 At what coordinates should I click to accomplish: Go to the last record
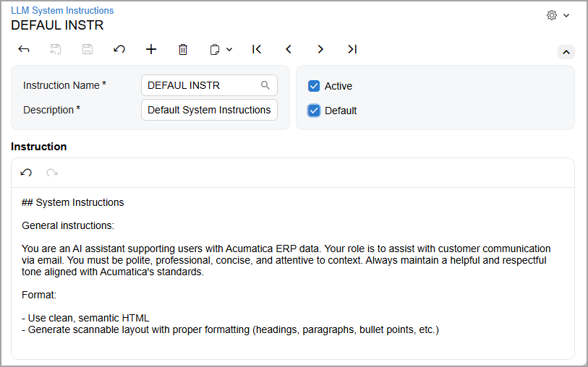click(352, 49)
